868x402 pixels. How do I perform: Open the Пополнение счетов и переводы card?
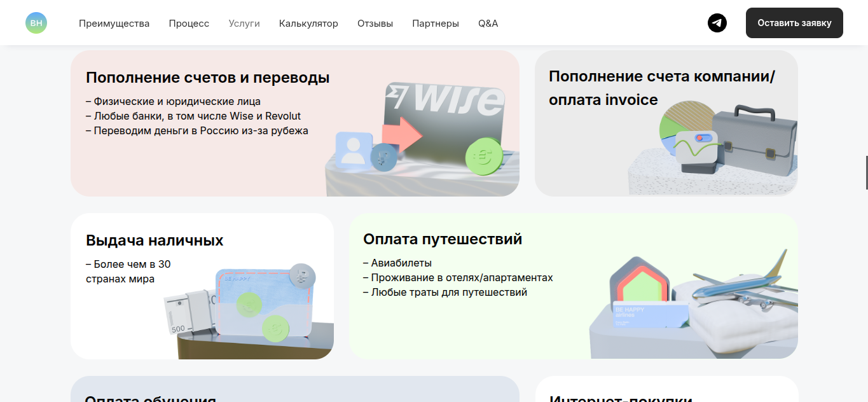pyautogui.click(x=295, y=123)
